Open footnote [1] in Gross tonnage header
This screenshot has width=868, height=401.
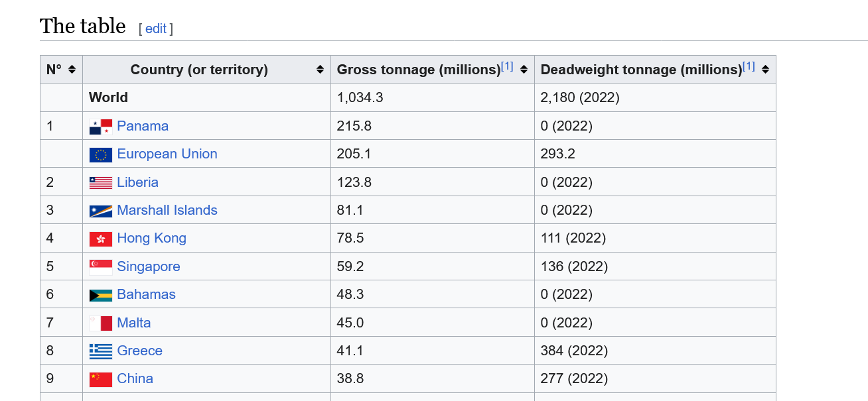[x=507, y=66]
